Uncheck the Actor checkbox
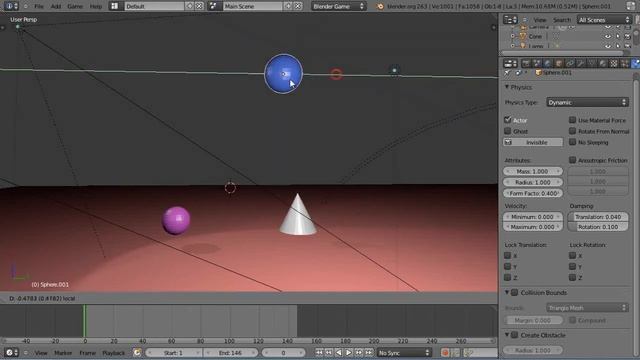The image size is (640, 360). pyautogui.click(x=508, y=120)
